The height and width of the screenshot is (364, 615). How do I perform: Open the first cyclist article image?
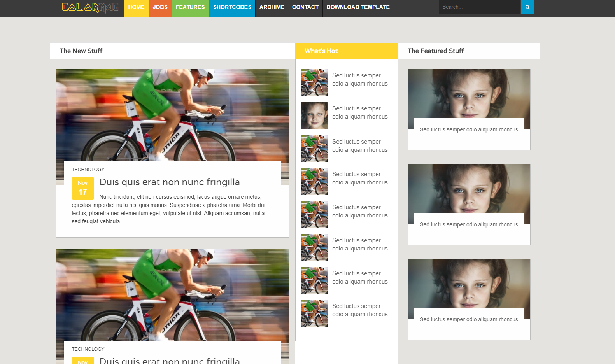pos(172,115)
